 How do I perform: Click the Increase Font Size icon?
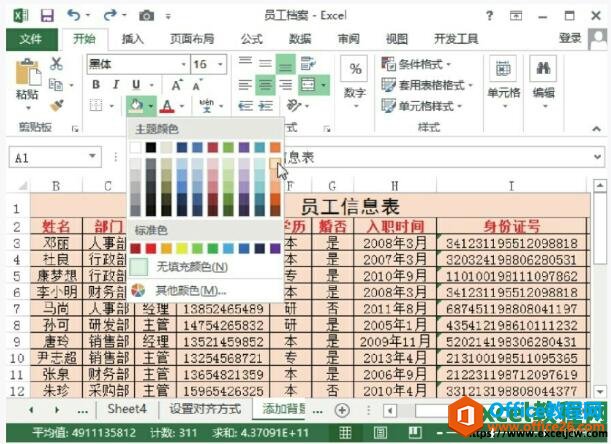(x=177, y=85)
